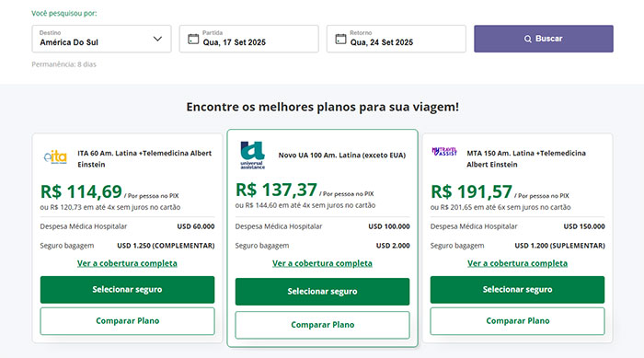The image size is (644, 358).
Task: Click the ITA insurer logo
Action: (55, 157)
